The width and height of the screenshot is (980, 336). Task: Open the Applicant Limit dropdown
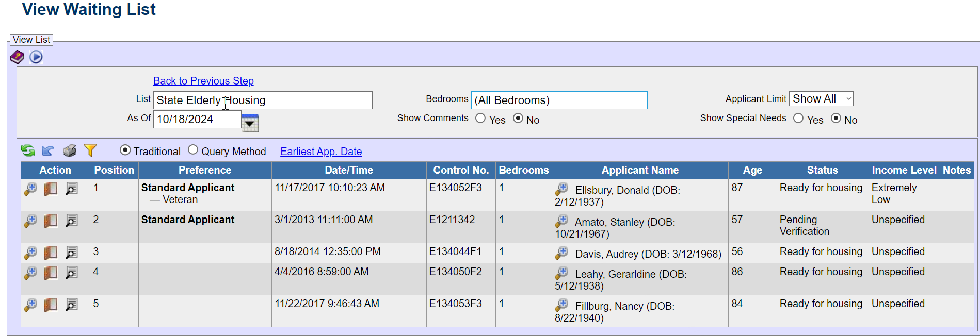point(821,99)
